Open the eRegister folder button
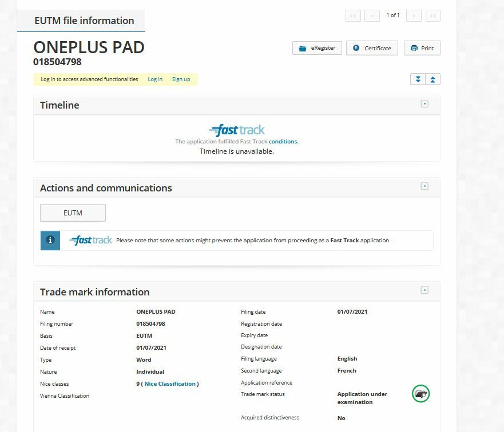 click(317, 48)
